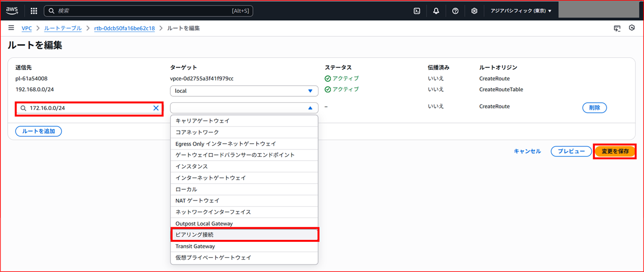The width and height of the screenshot is (644, 272).
Task: Select 仮想プライベートゲートウェイ option
Action: 244,258
